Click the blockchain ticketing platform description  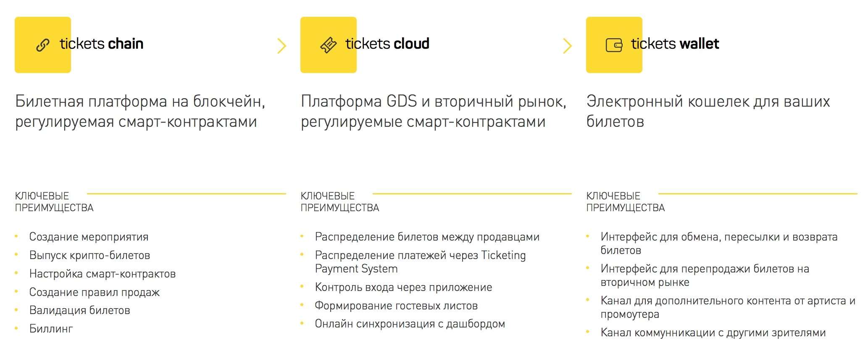[x=140, y=111]
